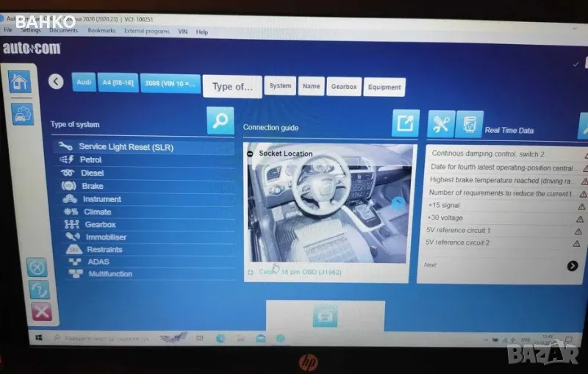The height and width of the screenshot is (374, 588).
Task: Click the blue marker on socket location image
Action: click(x=398, y=203)
